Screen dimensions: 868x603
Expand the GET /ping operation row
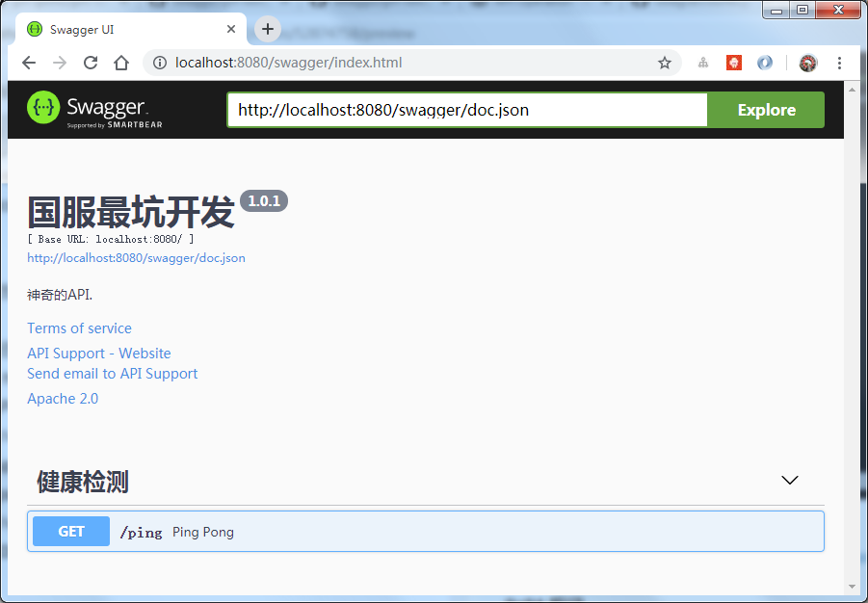point(424,531)
